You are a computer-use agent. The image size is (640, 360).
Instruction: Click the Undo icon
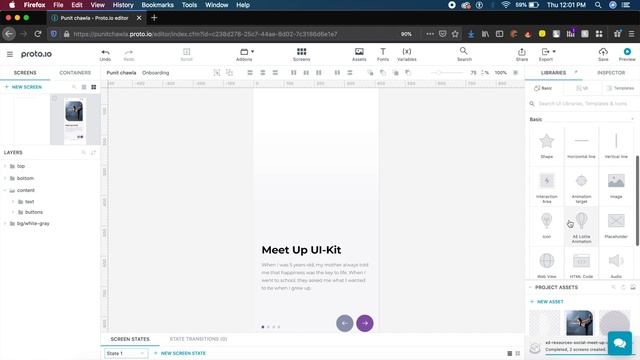[105, 52]
